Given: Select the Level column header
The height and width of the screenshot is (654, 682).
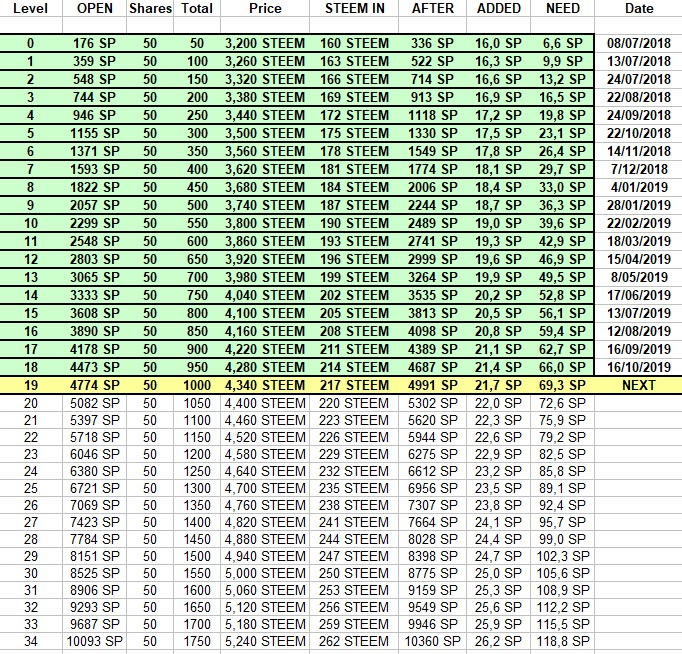Looking at the screenshot, I should [30, 8].
